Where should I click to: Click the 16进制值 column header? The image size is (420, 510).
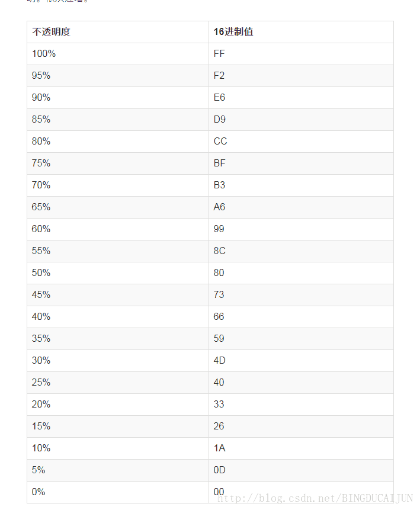click(301, 32)
